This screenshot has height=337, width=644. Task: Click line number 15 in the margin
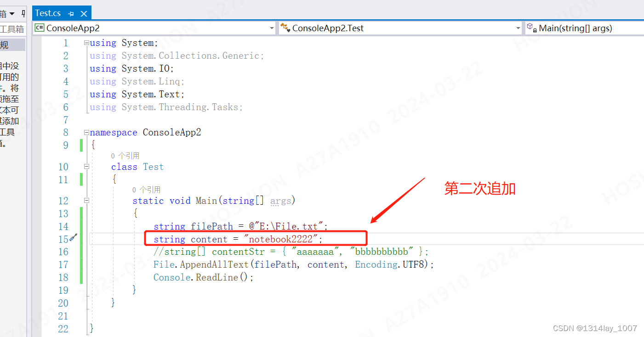(63, 239)
